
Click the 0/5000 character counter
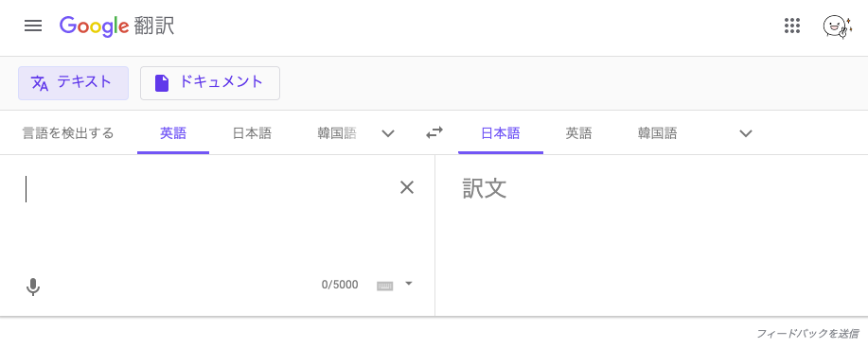pos(340,285)
